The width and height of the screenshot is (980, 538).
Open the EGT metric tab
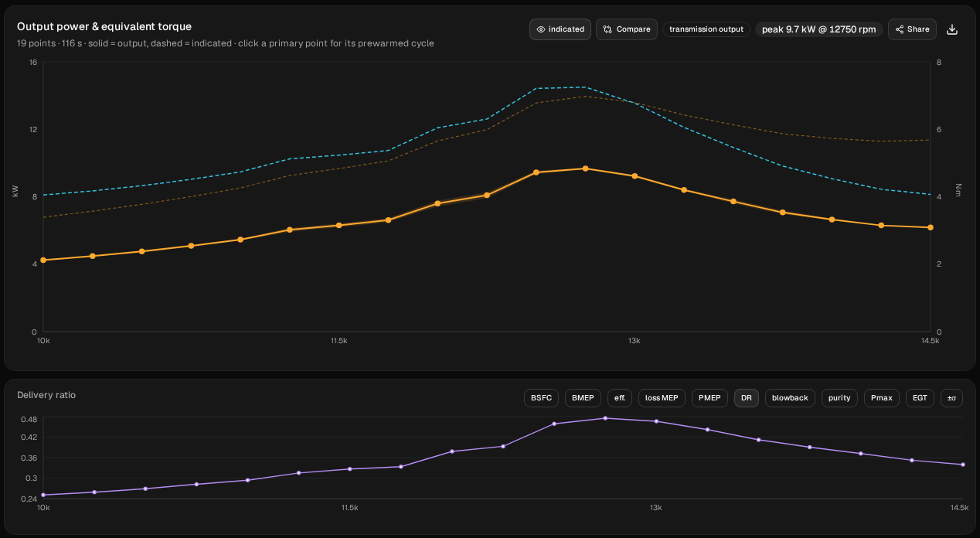pyautogui.click(x=920, y=398)
